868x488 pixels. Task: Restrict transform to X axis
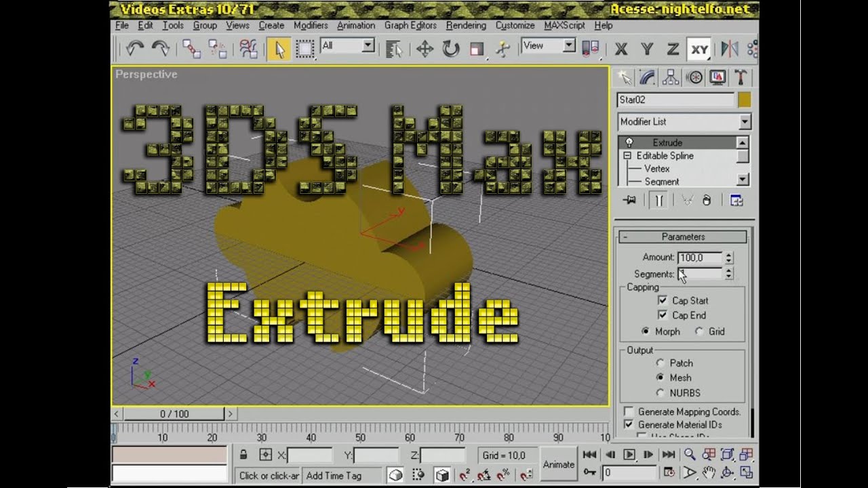(x=620, y=48)
